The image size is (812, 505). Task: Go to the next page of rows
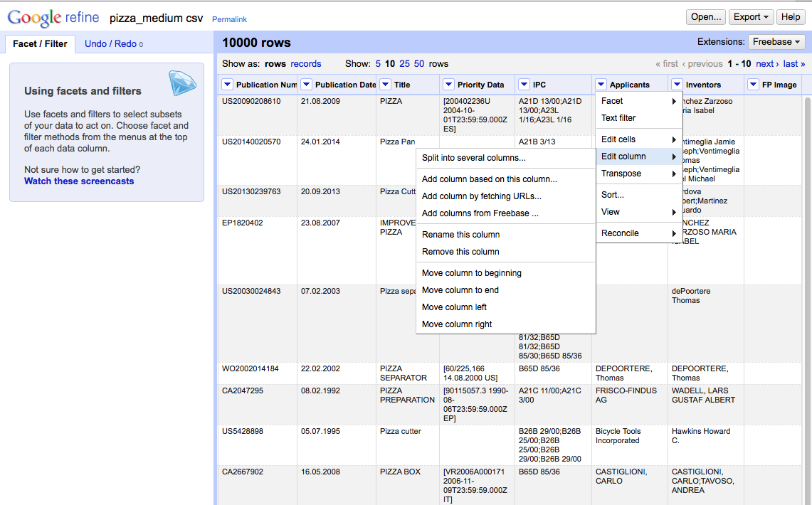click(x=767, y=63)
